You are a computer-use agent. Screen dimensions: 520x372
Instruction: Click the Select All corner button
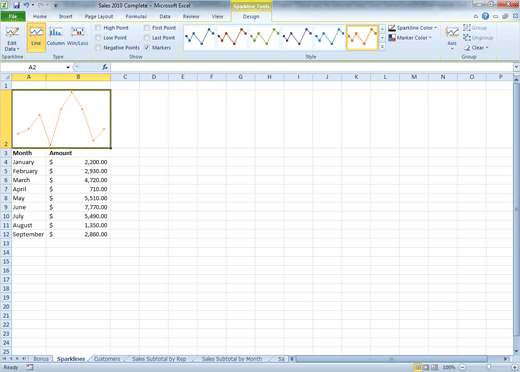(6, 77)
